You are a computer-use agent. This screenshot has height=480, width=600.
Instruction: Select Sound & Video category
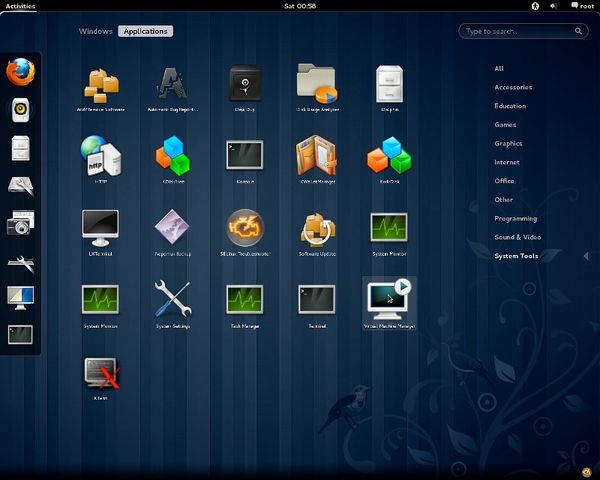pyautogui.click(x=517, y=237)
